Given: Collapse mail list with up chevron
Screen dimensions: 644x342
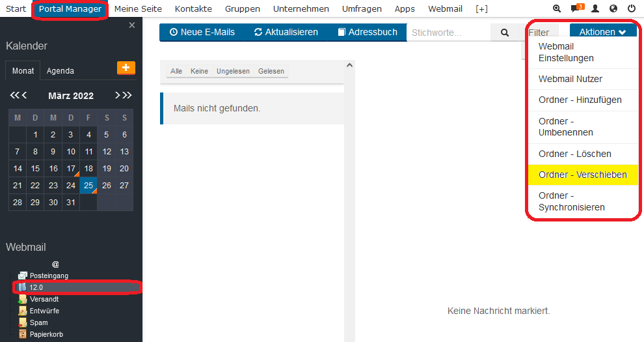Looking at the screenshot, I should tap(349, 65).
